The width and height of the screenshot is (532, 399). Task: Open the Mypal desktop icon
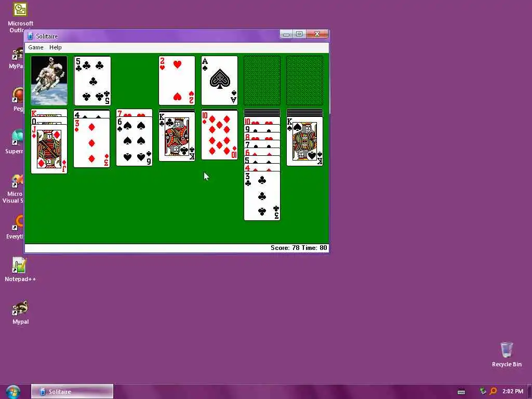coord(20,312)
